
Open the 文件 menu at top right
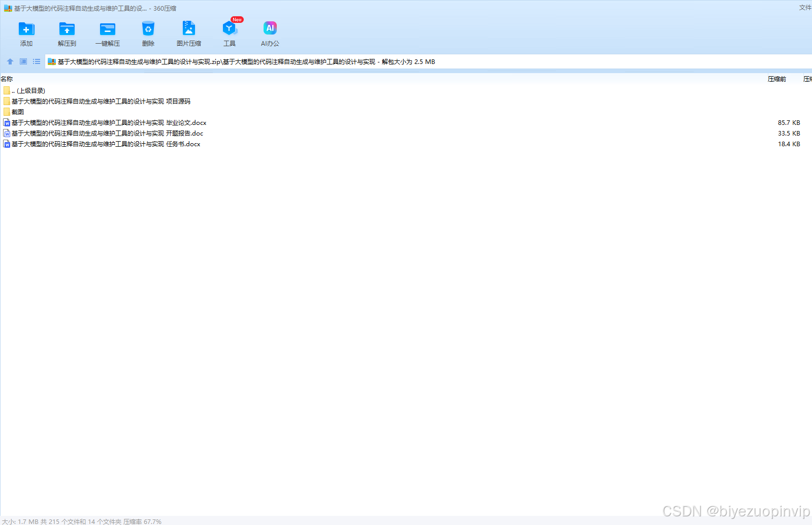(x=805, y=8)
